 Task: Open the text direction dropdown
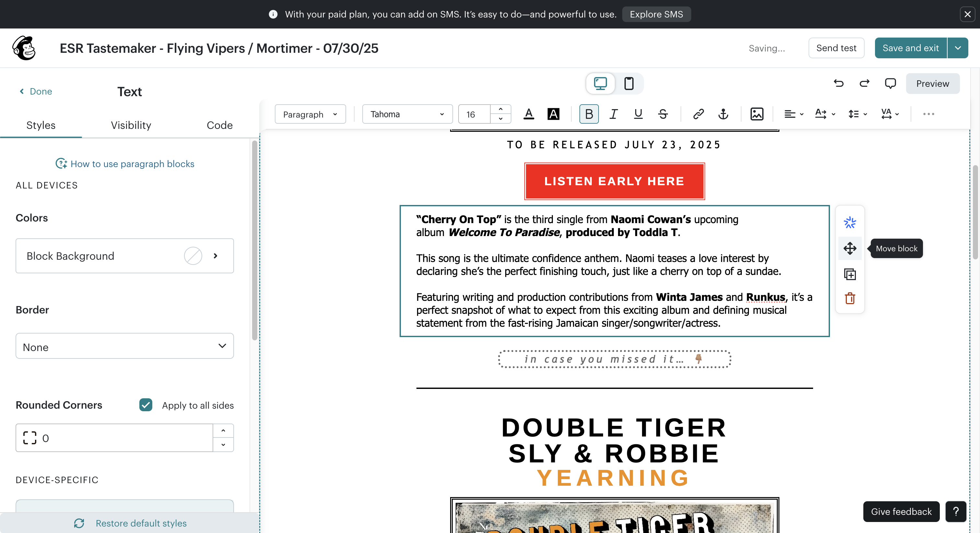pos(825,114)
